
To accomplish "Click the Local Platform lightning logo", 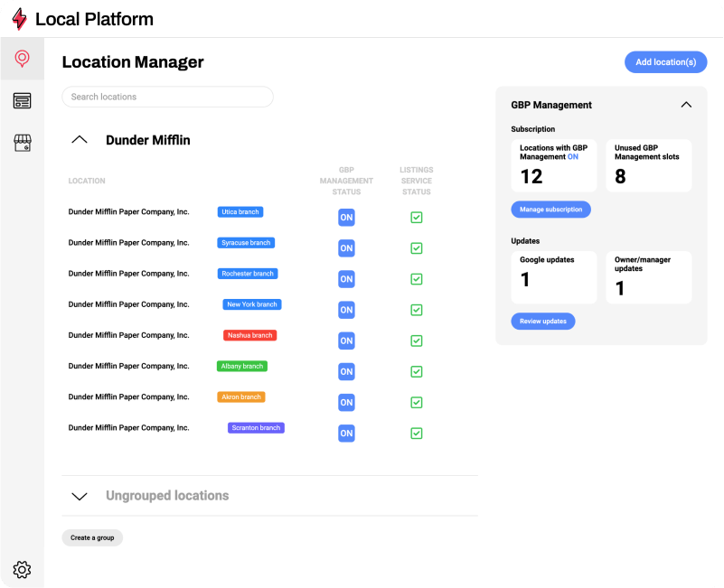I will (x=19, y=19).
